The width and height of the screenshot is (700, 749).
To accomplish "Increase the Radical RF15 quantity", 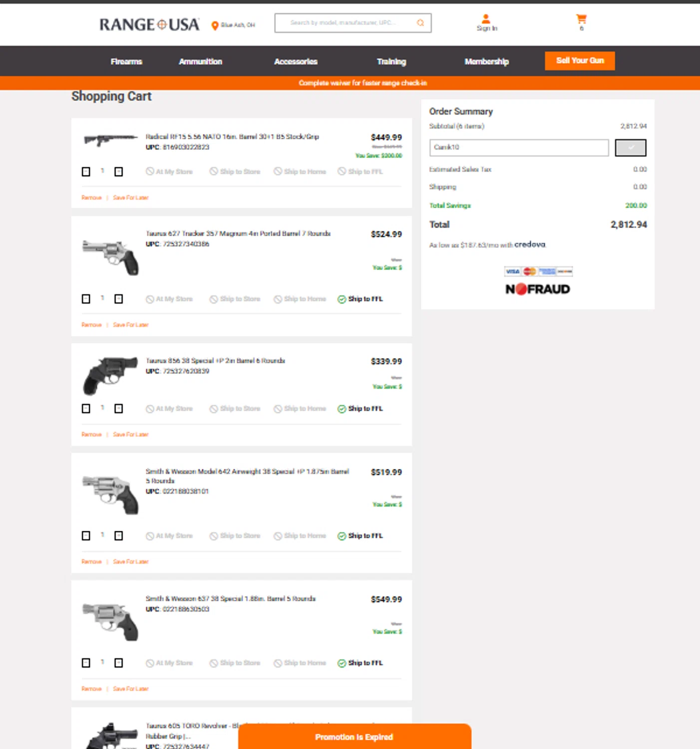I will 118,172.
